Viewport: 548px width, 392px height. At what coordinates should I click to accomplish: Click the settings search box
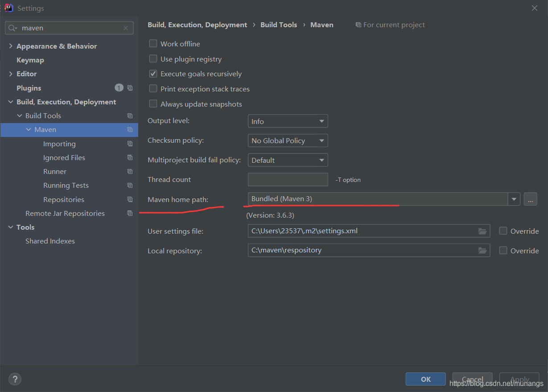pyautogui.click(x=69, y=28)
